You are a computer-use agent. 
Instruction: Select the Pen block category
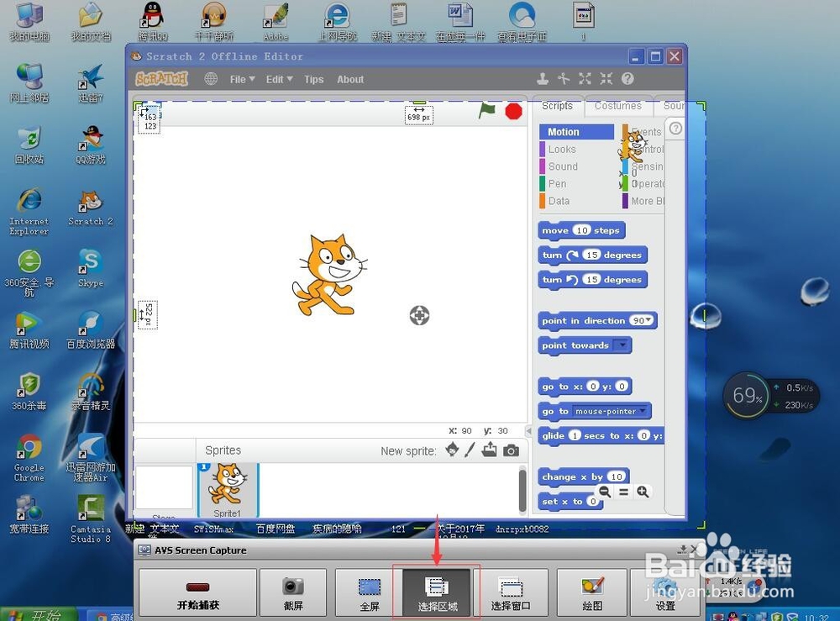pyautogui.click(x=557, y=183)
